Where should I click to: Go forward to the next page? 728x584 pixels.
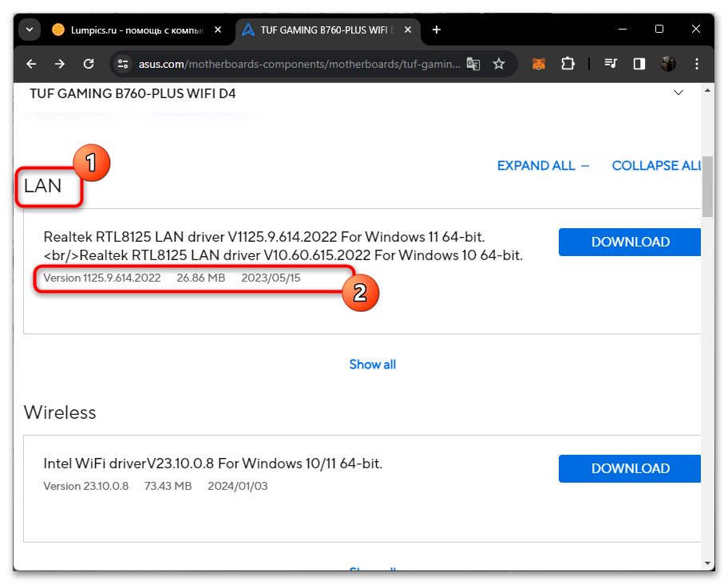[60, 64]
